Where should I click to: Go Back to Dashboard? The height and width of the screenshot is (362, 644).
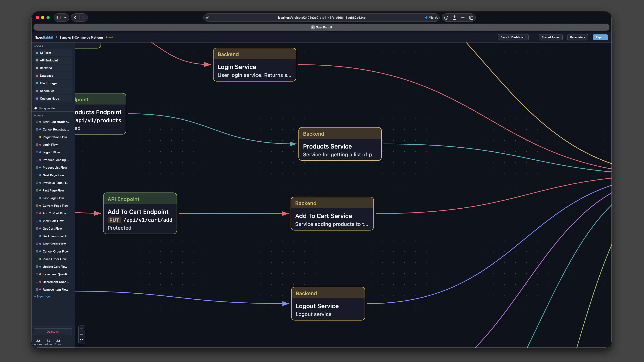pos(513,37)
